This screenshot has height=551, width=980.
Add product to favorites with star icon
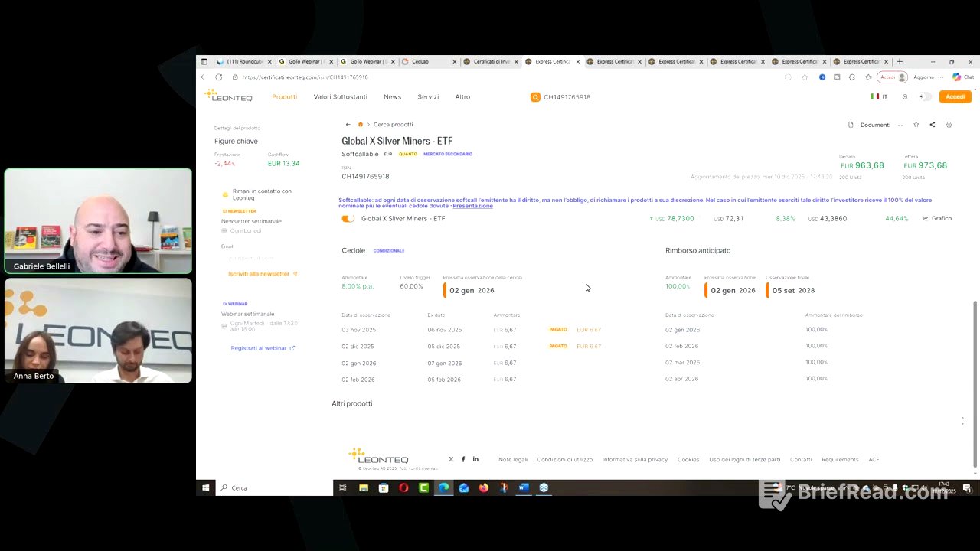[916, 125]
